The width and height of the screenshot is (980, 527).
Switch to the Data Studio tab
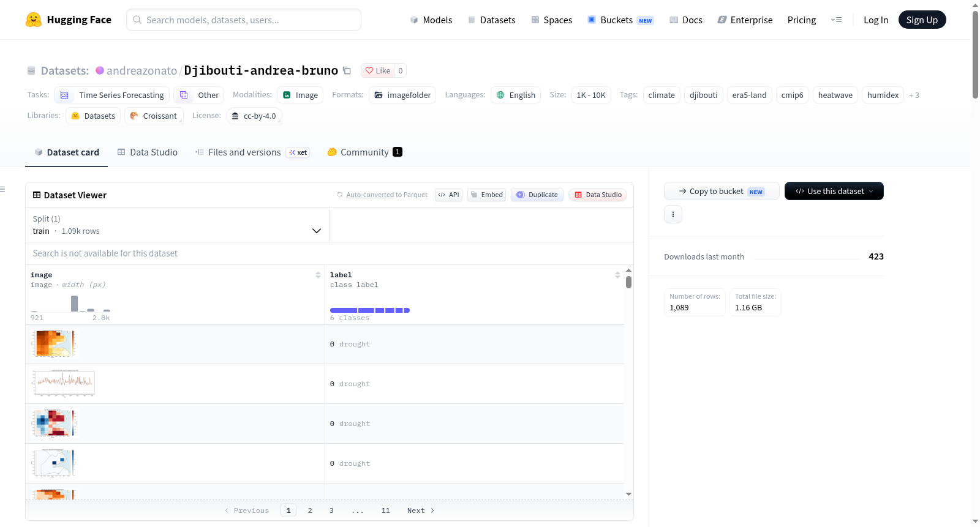148,152
